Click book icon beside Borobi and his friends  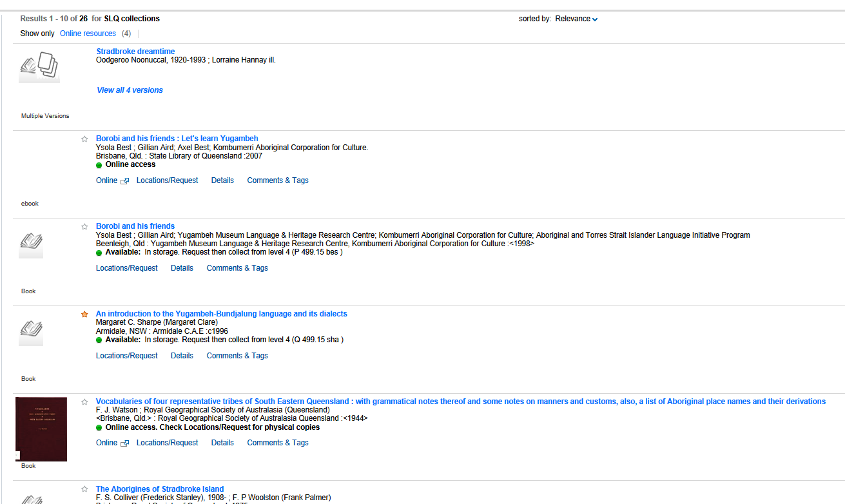31,242
